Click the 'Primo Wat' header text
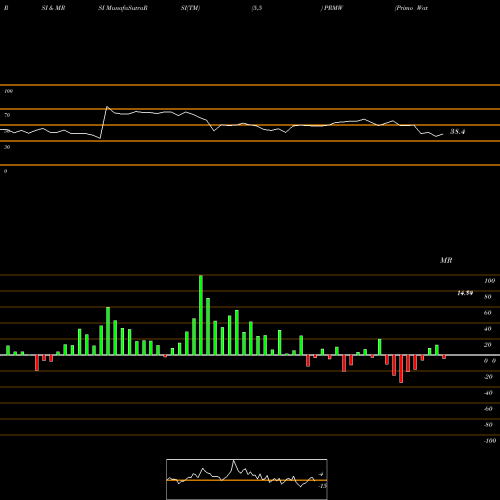Viewport: 500px width, 500px height. click(412, 8)
